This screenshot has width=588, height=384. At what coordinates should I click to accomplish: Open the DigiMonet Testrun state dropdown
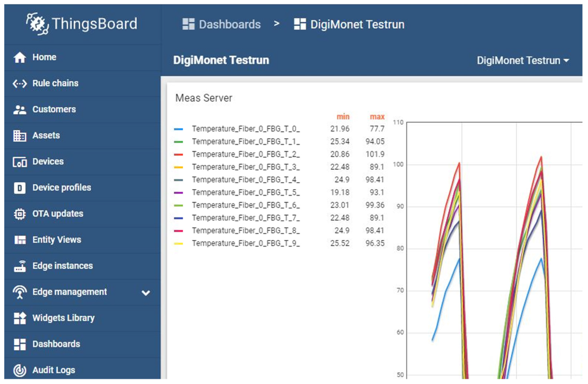tap(522, 61)
